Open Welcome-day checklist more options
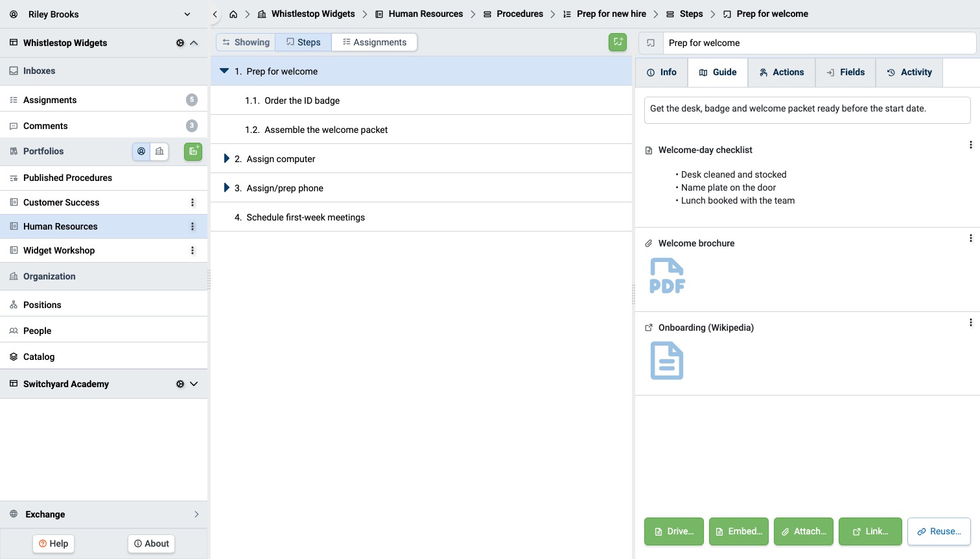980x559 pixels. pyautogui.click(x=970, y=145)
